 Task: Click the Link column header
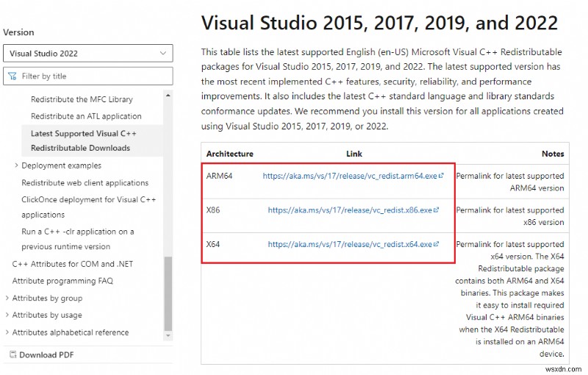pyautogui.click(x=354, y=154)
